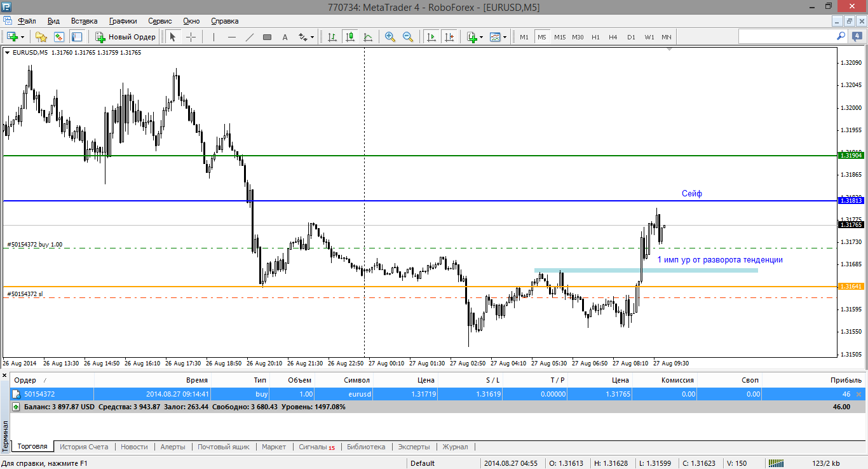Switch to M1 timeframe

[524, 37]
